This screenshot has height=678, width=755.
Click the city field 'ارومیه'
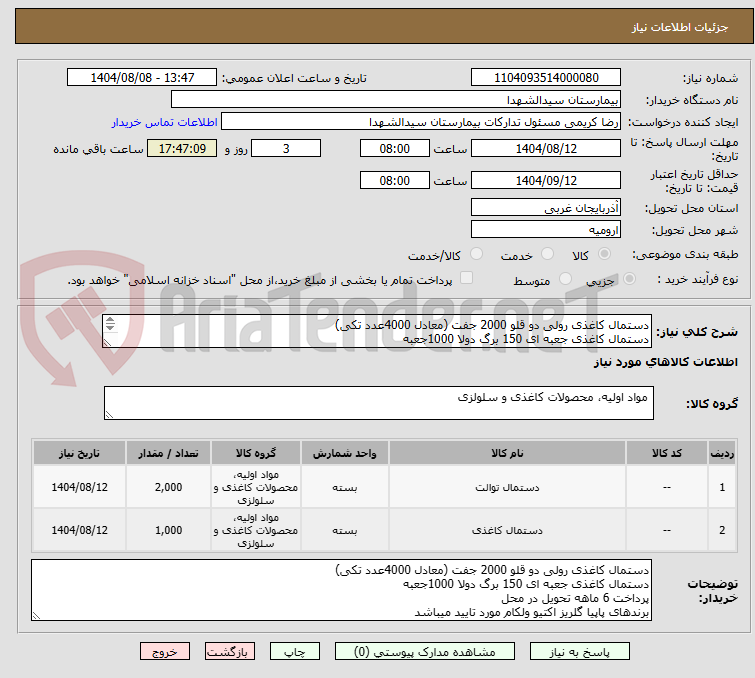coord(546,230)
